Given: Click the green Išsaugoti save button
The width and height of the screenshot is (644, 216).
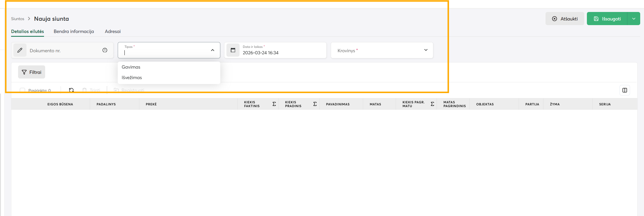Looking at the screenshot, I should 607,19.
